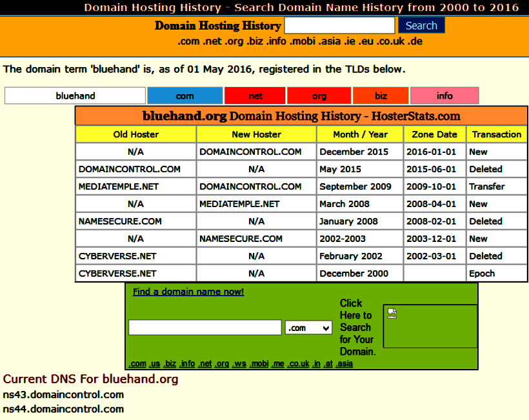The width and height of the screenshot is (529, 420).
Task: Click the white 'bluehand' term box
Action: click(75, 96)
